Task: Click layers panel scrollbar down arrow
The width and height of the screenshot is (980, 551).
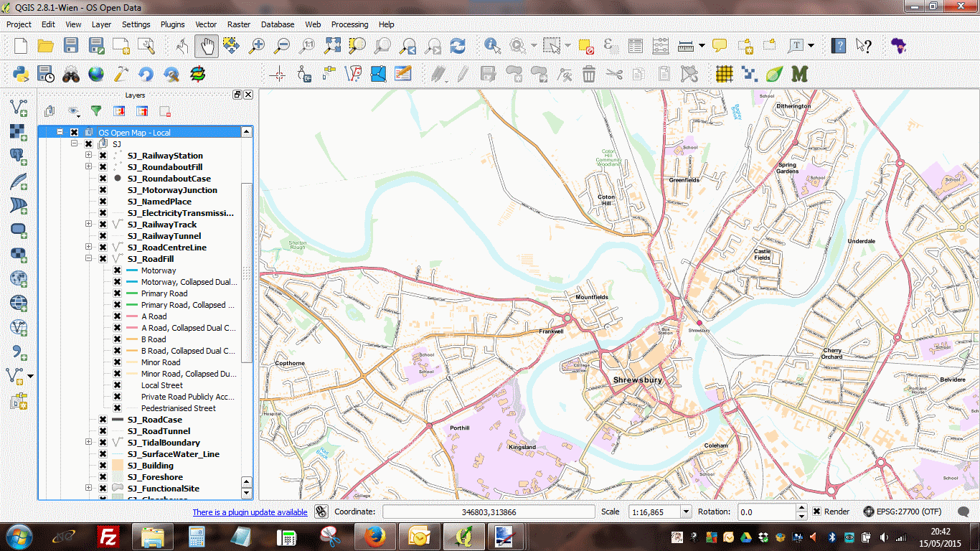Action: pos(247,494)
